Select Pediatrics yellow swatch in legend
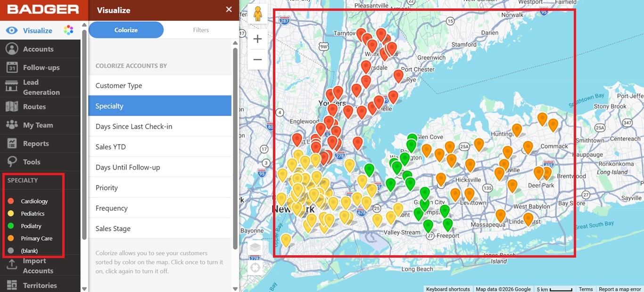Viewport: 644px width, 292px height. (x=11, y=213)
